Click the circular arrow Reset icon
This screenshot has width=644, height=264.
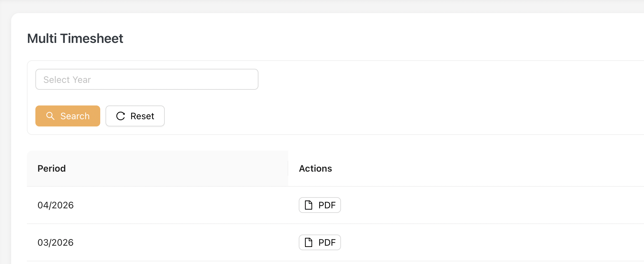tap(121, 116)
